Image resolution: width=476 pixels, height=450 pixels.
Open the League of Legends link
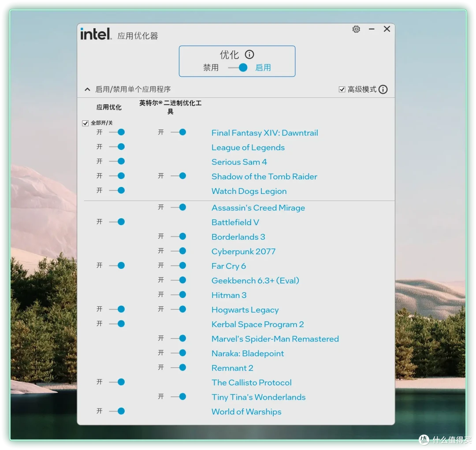coord(248,148)
